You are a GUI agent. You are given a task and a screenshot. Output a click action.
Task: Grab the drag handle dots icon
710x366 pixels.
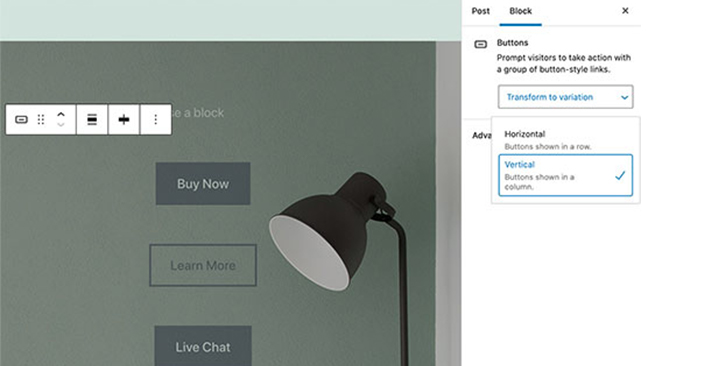pyautogui.click(x=41, y=120)
